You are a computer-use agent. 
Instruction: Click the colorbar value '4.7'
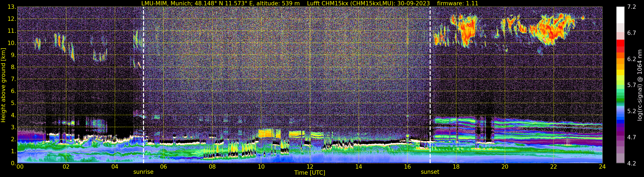[632, 137]
